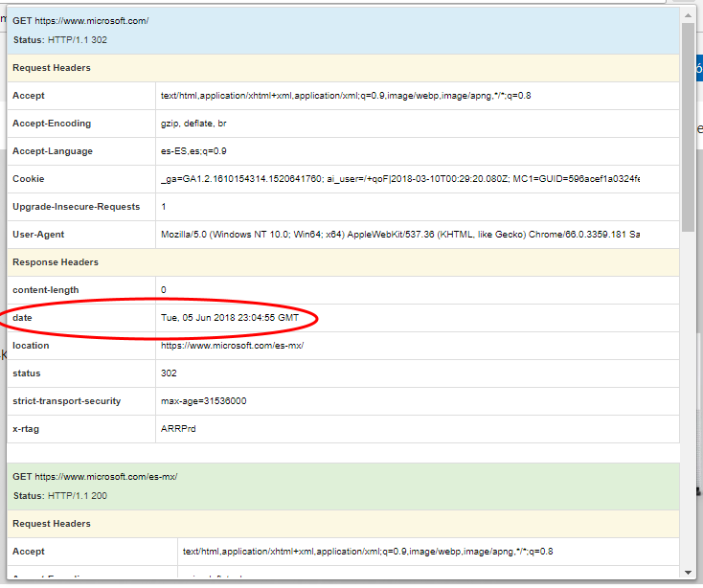Screen dimensions: 703x588
Task: Click the Accept value ending in q=0.8 in first request
Action: click(346, 96)
